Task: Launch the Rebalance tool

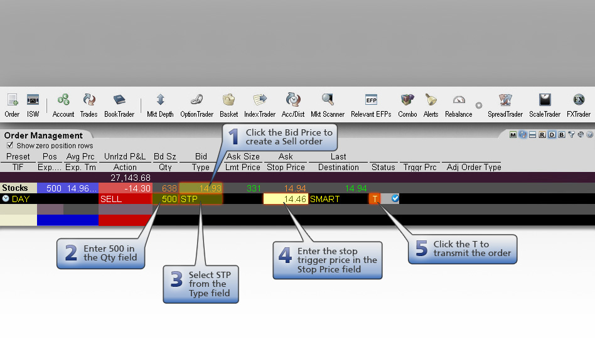Action: pyautogui.click(x=459, y=105)
